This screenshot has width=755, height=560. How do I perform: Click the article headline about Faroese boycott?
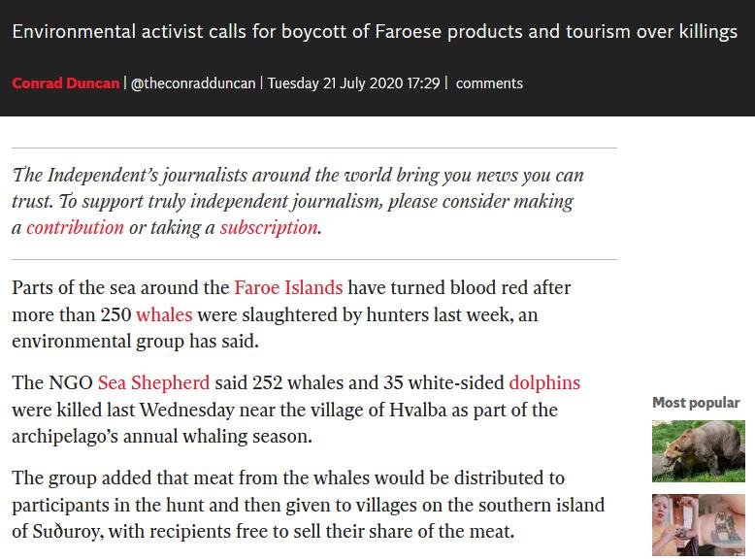click(x=375, y=32)
